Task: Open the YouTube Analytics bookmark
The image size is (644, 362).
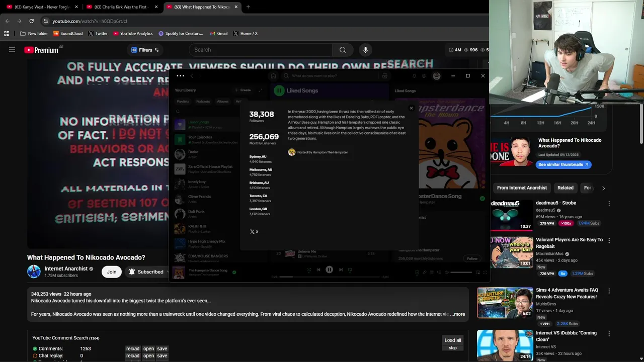Action: (133, 34)
